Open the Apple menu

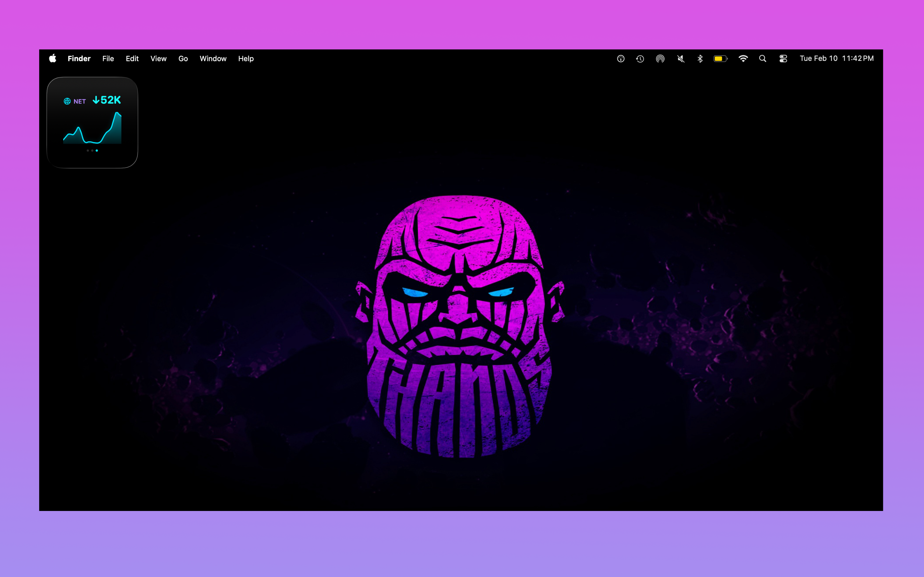pyautogui.click(x=53, y=58)
